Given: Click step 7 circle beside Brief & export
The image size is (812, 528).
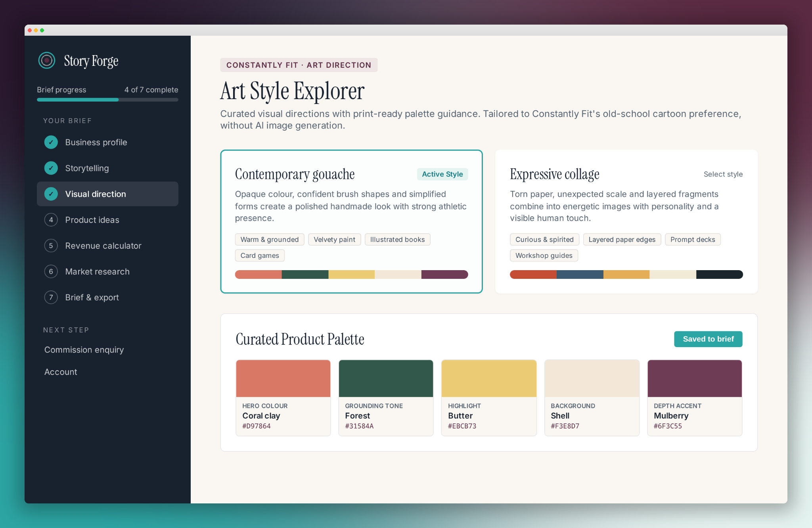Looking at the screenshot, I should pyautogui.click(x=51, y=297).
